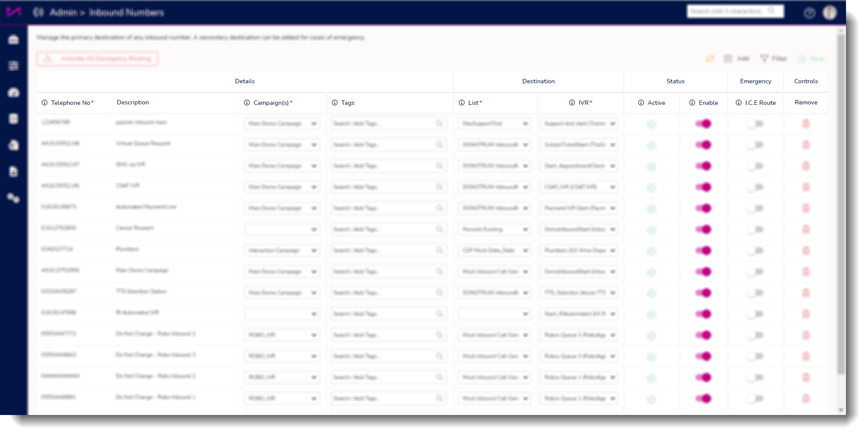Click the Details column group header
The height and width of the screenshot is (437, 868).
point(245,81)
